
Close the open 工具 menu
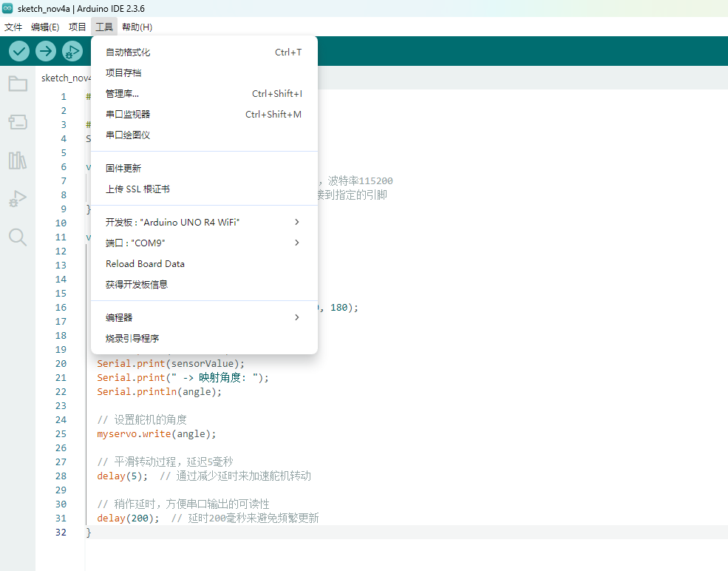pyautogui.click(x=104, y=27)
